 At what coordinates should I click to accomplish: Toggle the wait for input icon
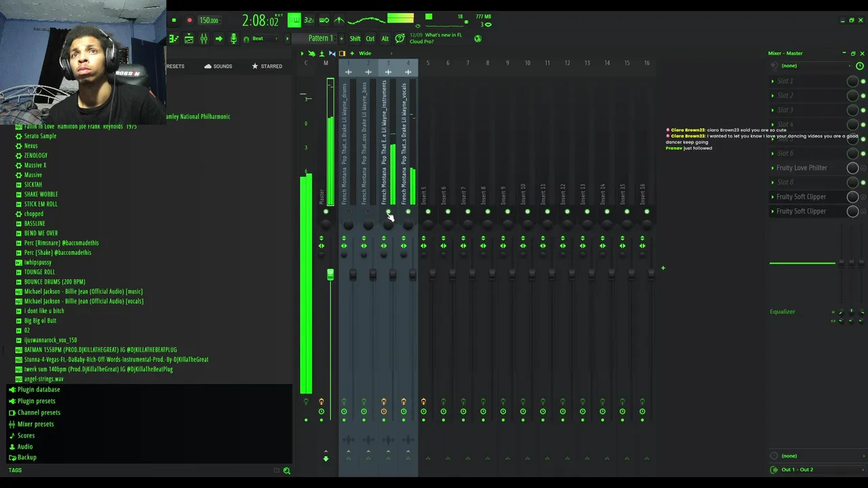pyautogui.click(x=324, y=20)
